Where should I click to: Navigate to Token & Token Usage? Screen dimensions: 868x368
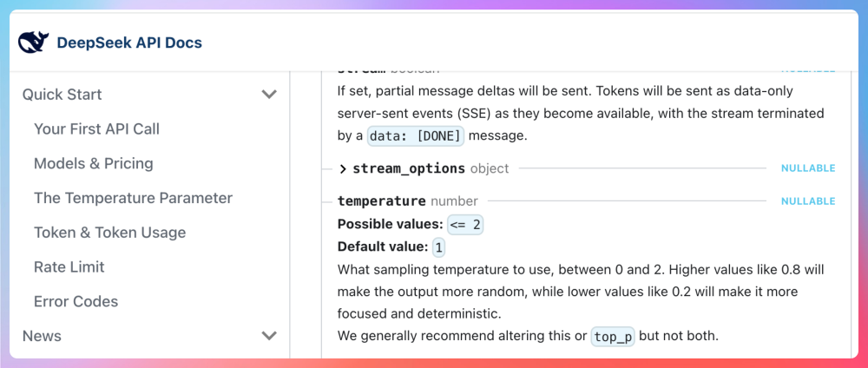pyautogui.click(x=109, y=233)
